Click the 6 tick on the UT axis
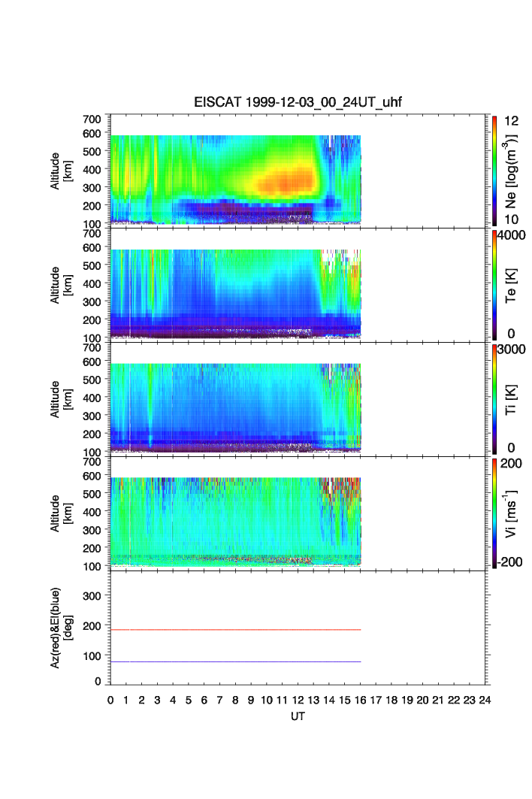 point(204,699)
